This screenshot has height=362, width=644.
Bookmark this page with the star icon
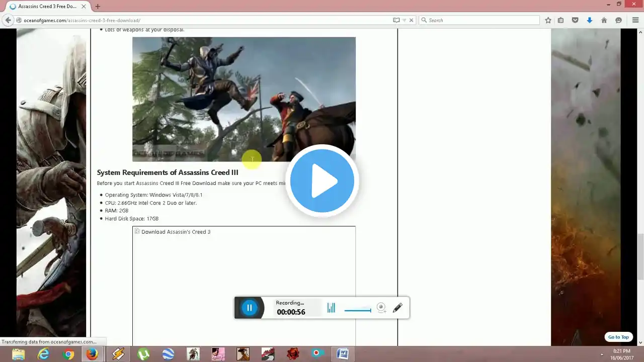pyautogui.click(x=548, y=20)
